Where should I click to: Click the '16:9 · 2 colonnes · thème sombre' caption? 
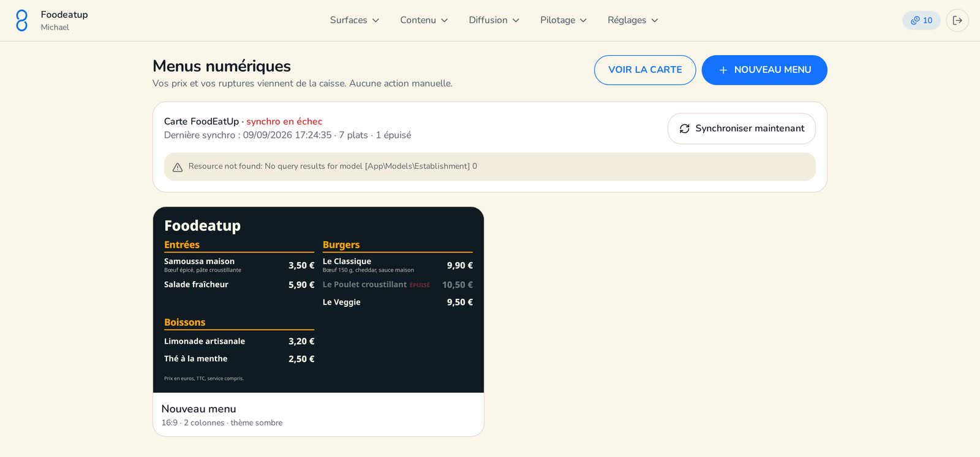tap(222, 423)
